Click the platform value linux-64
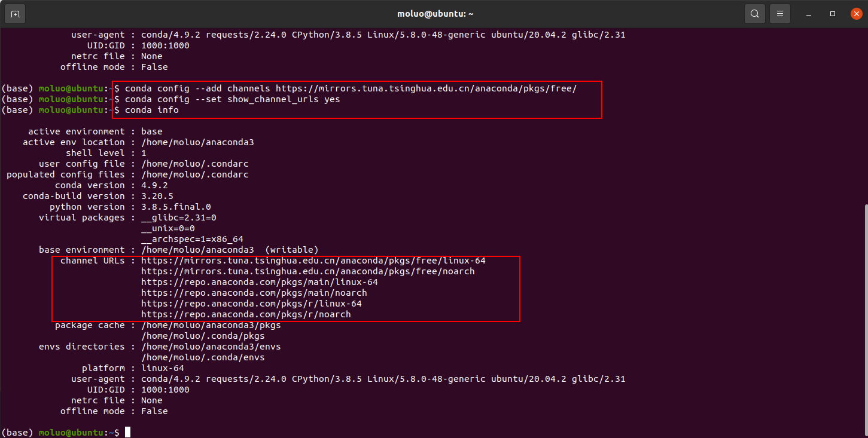Viewport: 868px width, 438px height. coord(163,368)
